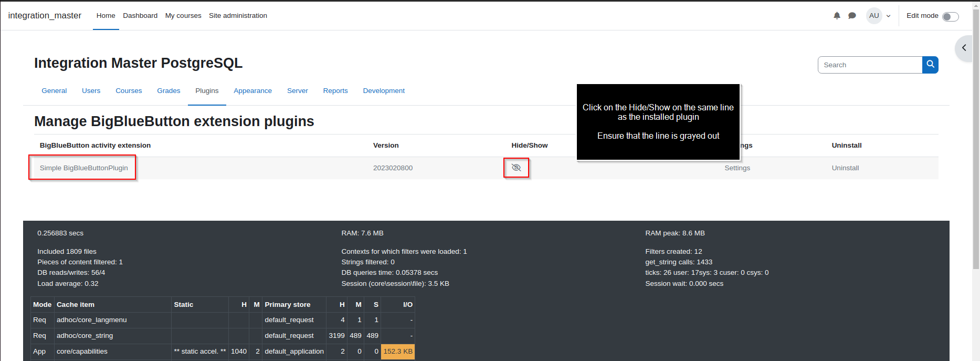Click the Load average: 0.32 text
The height and width of the screenshot is (361, 980).
tap(68, 284)
